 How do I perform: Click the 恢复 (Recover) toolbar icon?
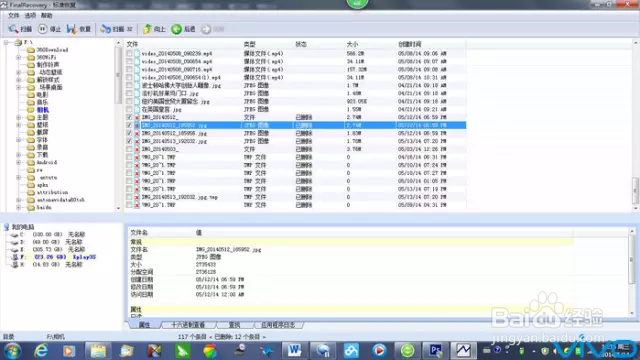click(72, 29)
